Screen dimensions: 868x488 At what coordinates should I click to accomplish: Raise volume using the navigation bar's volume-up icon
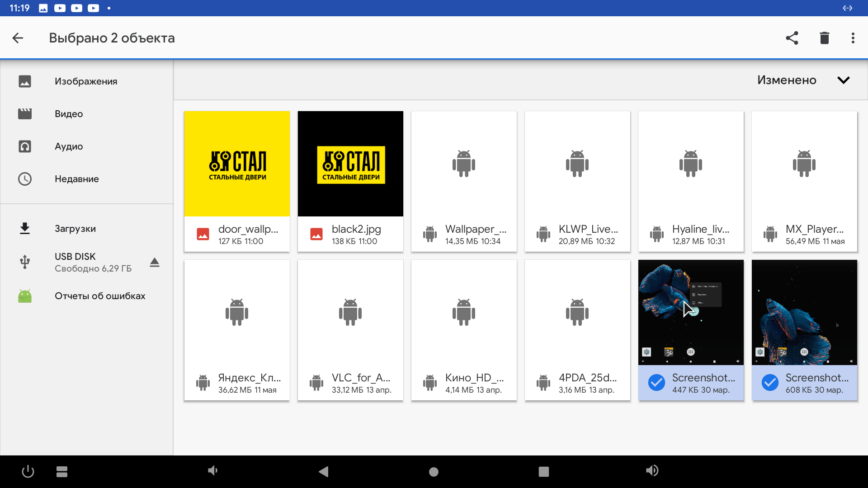(652, 471)
